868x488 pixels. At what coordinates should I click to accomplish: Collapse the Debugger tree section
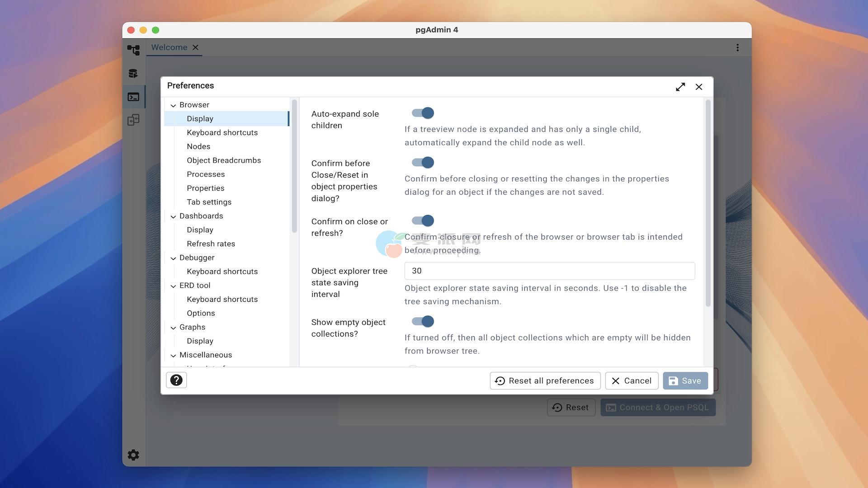173,258
